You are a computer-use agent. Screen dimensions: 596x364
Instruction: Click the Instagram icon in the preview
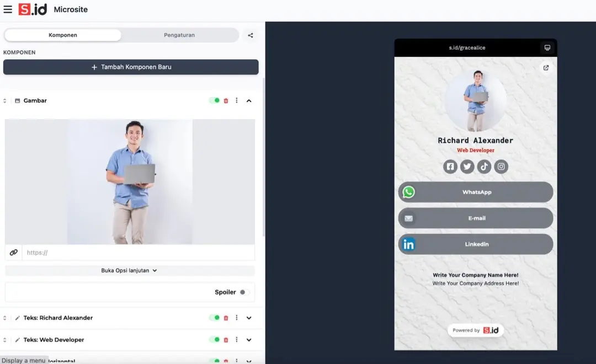pos(501,166)
